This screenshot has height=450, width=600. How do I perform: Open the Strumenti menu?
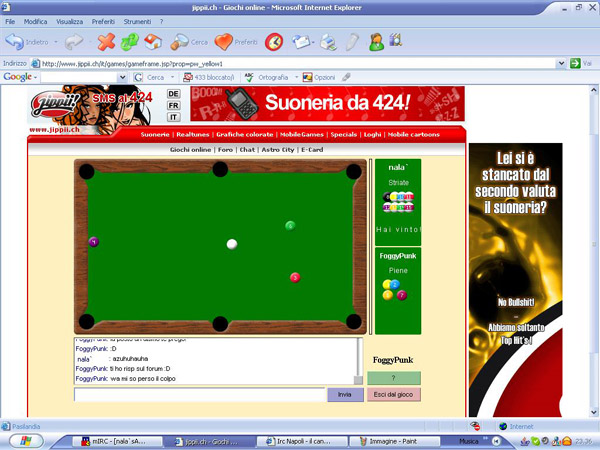(137, 21)
